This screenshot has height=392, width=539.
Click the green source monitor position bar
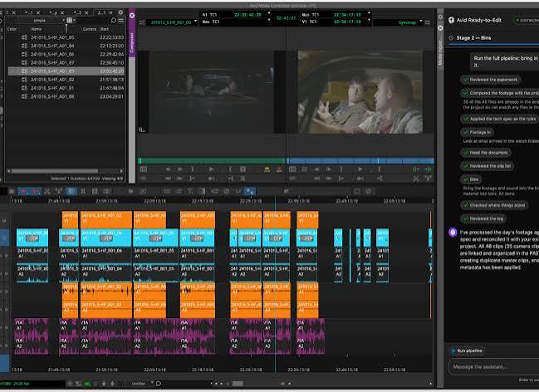(212, 161)
